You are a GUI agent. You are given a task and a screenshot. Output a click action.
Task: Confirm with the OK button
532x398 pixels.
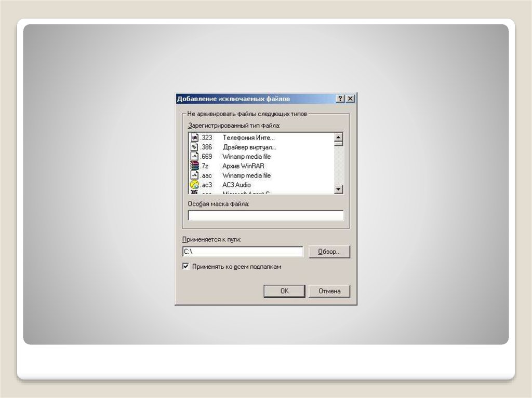[x=284, y=291]
